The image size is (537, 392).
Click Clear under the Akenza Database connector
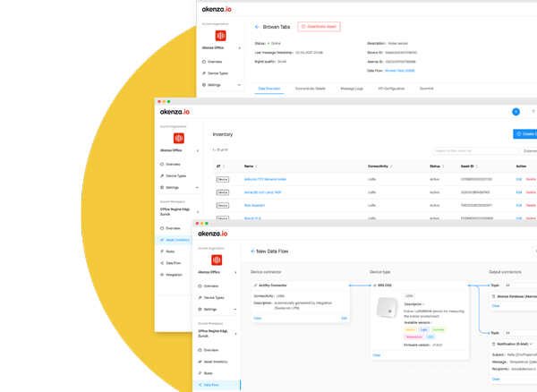pyautogui.click(x=496, y=306)
